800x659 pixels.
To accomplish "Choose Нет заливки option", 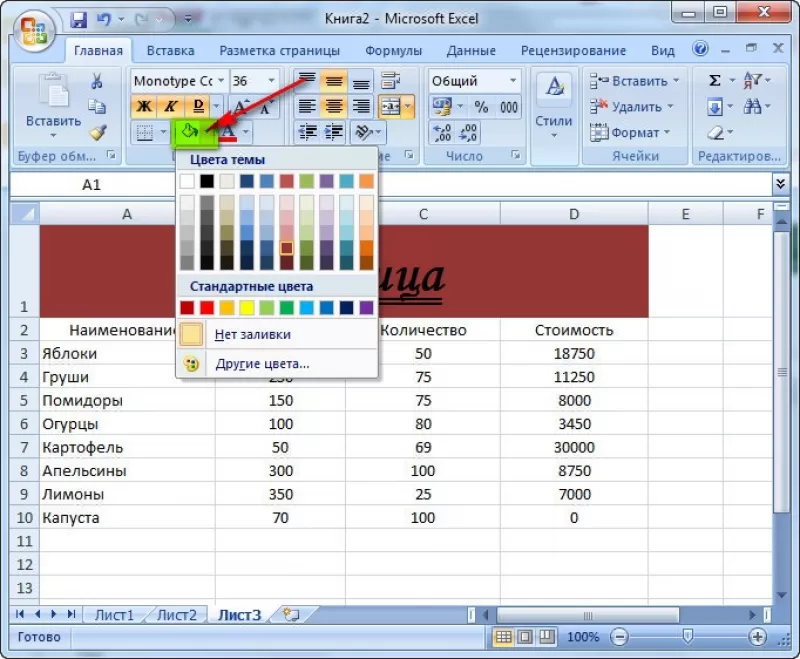I will click(277, 335).
